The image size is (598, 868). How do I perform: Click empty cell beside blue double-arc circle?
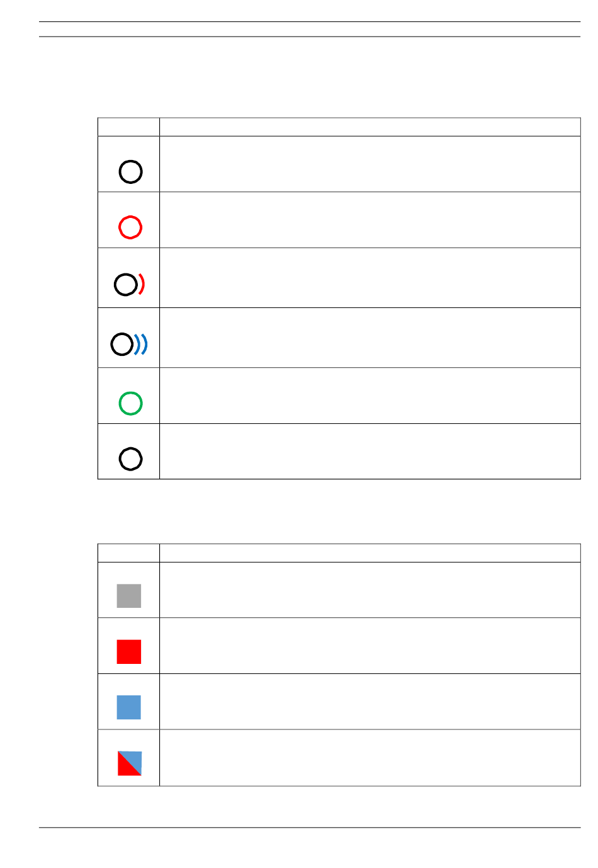[370, 338]
